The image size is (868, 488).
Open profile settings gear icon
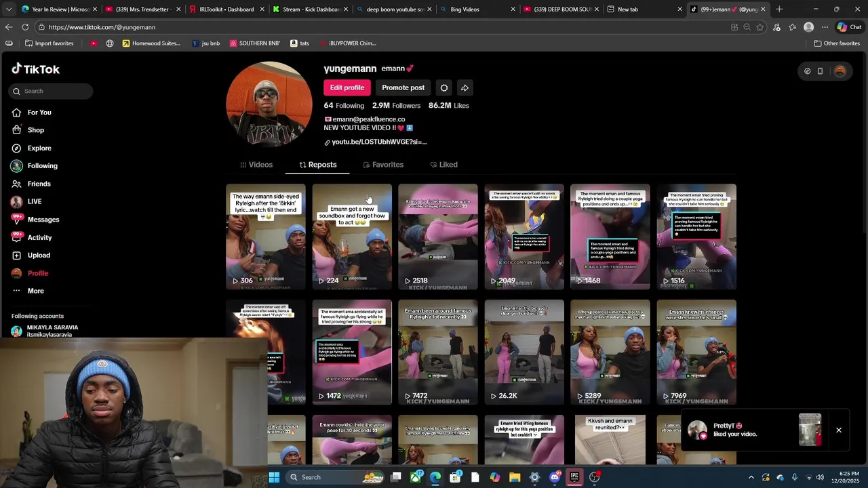(x=444, y=87)
